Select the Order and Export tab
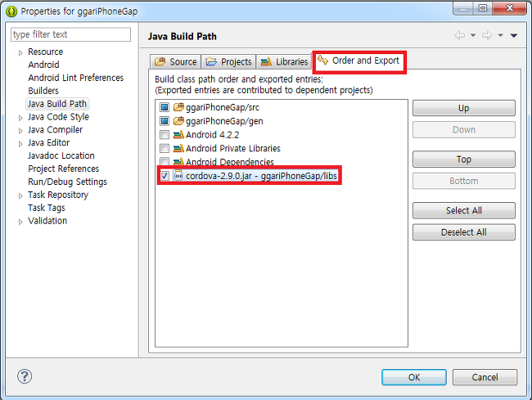Screen dimensions: 532x400 [x=359, y=61]
